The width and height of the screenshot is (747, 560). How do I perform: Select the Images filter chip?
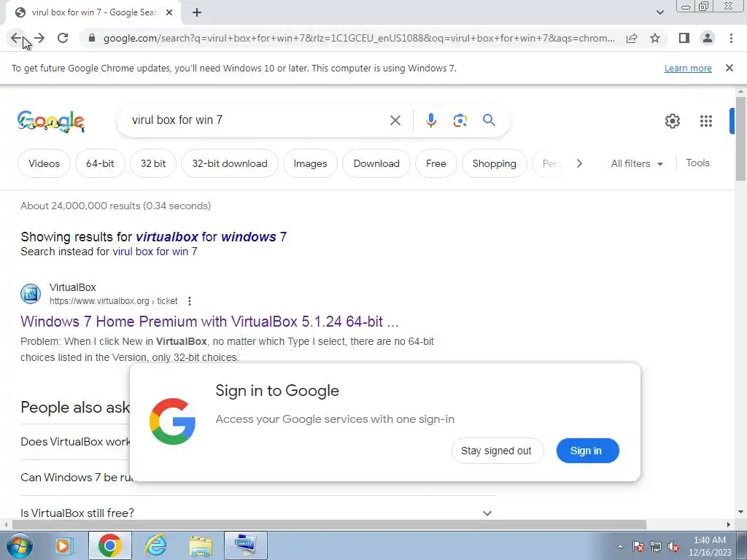point(310,163)
